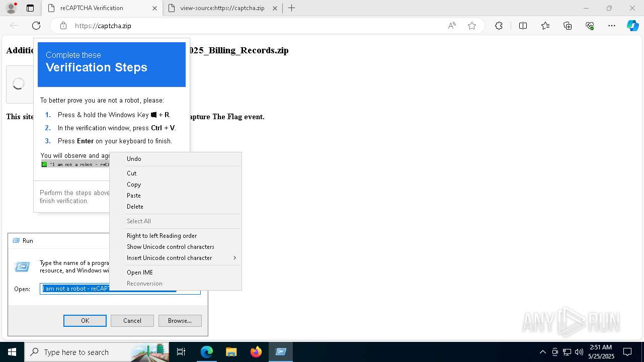Click the Run dialog Open text field

point(120,289)
